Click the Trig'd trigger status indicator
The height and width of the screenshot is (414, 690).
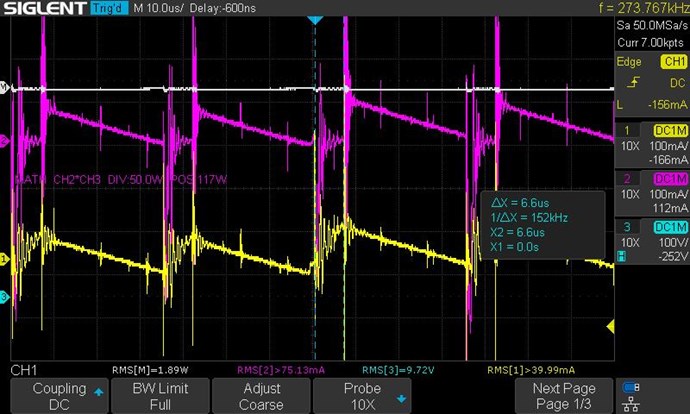[109, 8]
